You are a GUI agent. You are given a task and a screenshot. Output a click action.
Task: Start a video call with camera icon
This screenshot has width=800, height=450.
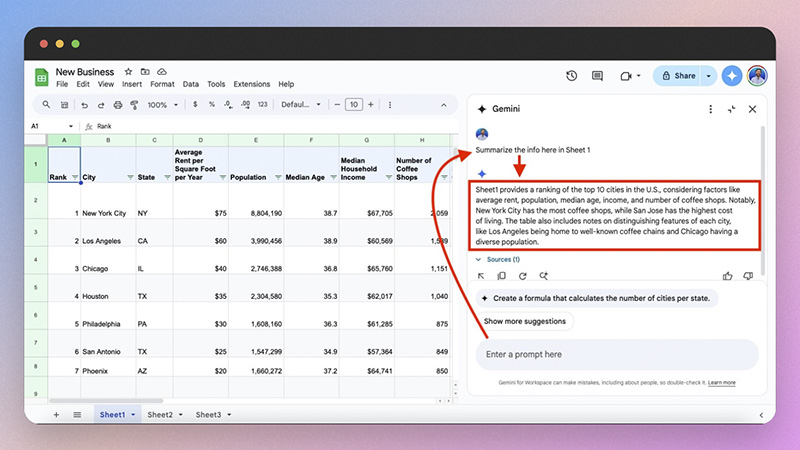[626, 76]
